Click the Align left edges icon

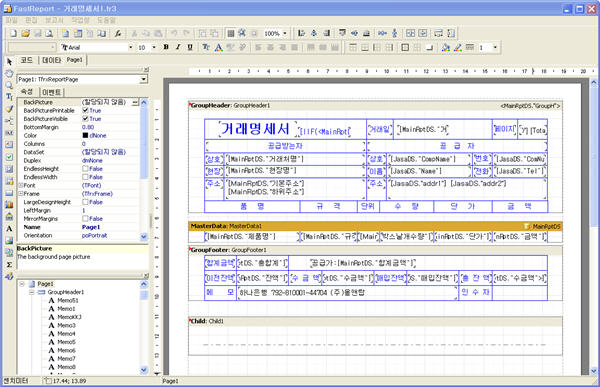tap(302, 34)
